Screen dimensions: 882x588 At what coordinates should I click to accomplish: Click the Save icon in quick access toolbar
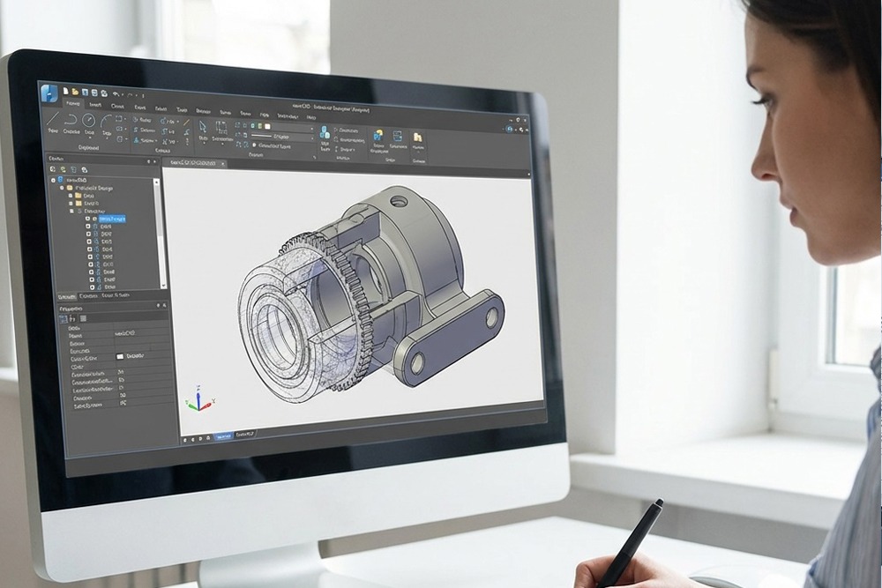pos(86,92)
